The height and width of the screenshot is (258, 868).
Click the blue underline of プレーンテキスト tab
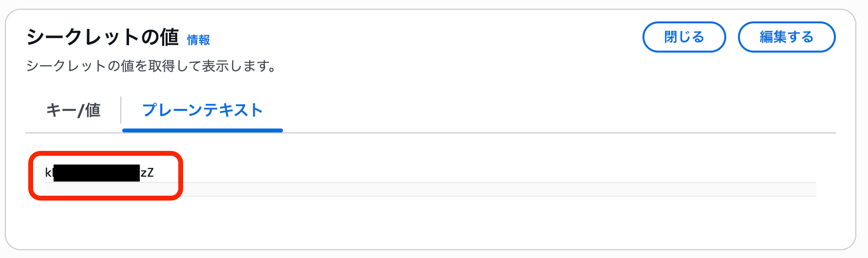[x=203, y=130]
